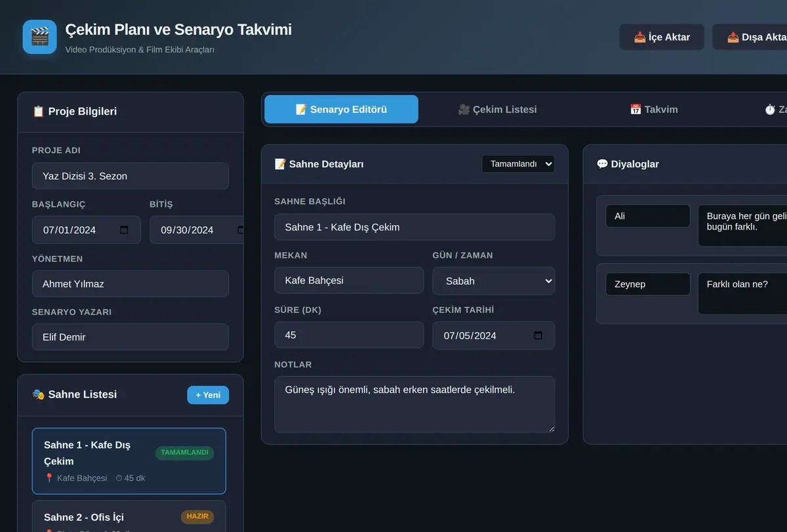Click Proje Adı input field
Viewport: 787px width, 532px height.
[131, 176]
